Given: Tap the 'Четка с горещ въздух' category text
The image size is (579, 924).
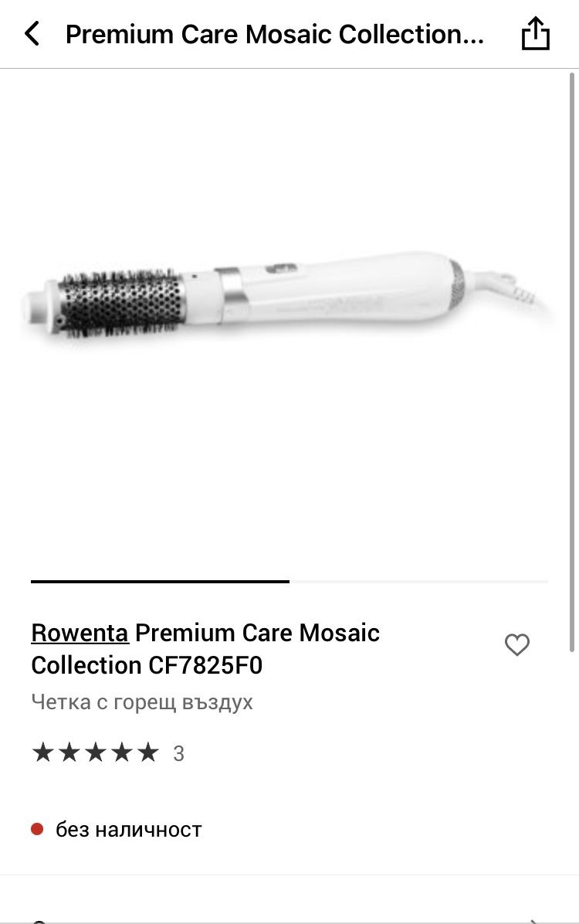Looking at the screenshot, I should point(142,702).
